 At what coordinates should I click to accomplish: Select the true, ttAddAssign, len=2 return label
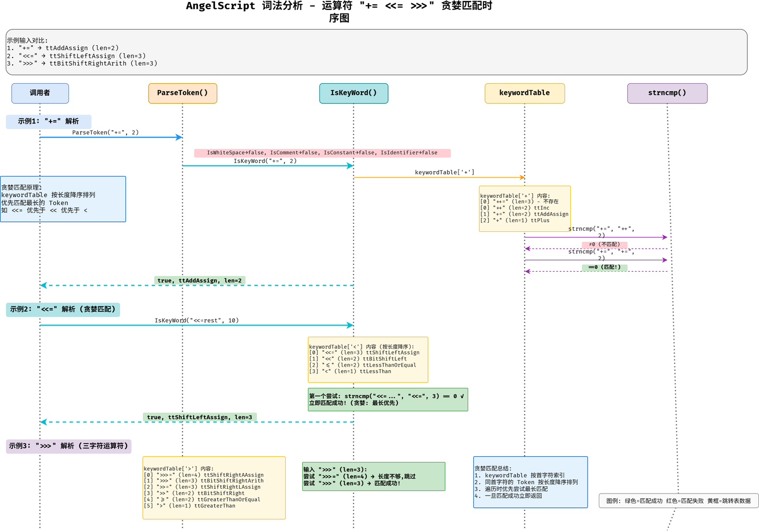tap(200, 281)
